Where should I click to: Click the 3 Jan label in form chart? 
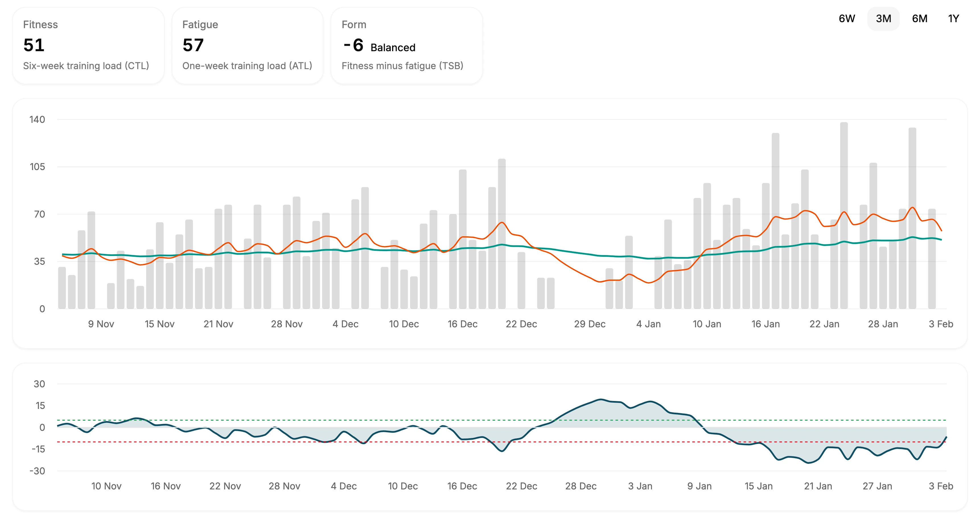point(640,486)
